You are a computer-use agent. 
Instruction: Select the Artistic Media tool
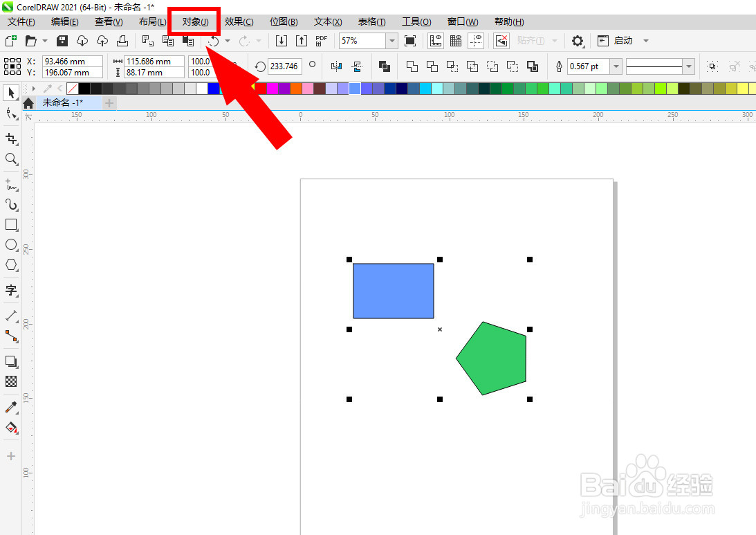pyautogui.click(x=11, y=205)
